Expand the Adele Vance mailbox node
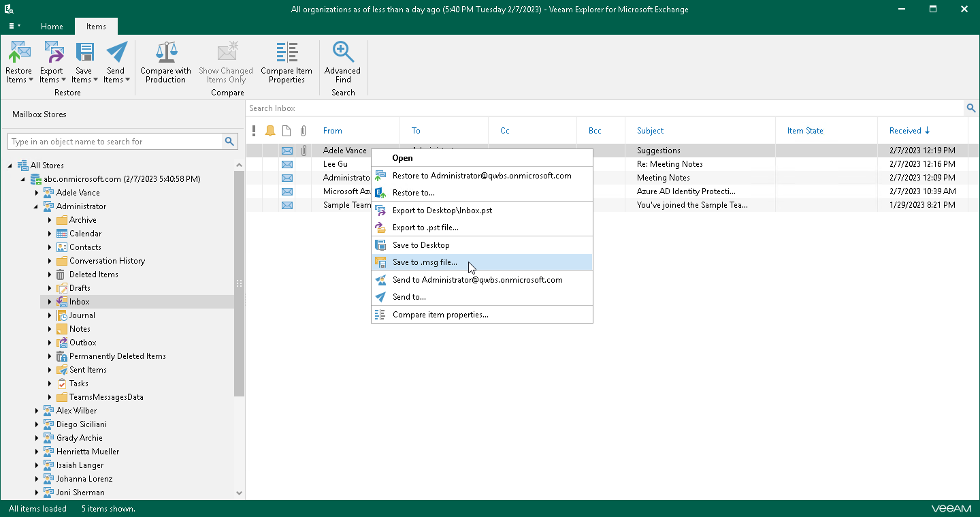Image resolution: width=980 pixels, height=517 pixels. (x=37, y=193)
